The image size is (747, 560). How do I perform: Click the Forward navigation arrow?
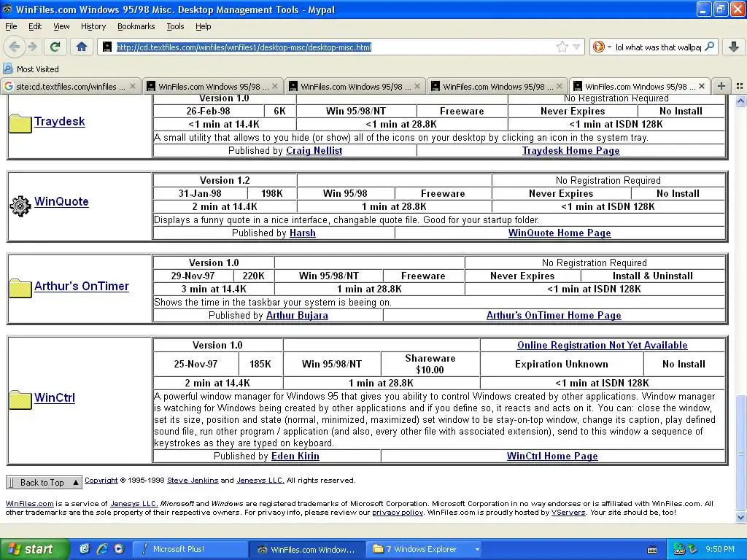pos(32,47)
